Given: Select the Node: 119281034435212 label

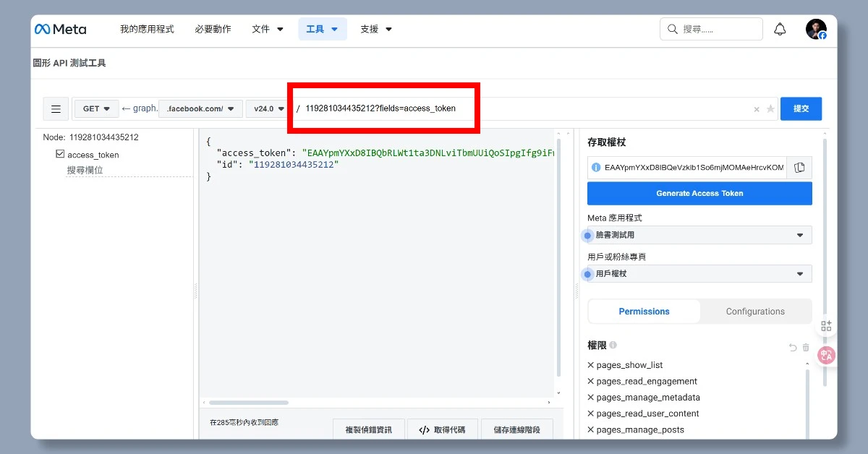Looking at the screenshot, I should (x=90, y=137).
